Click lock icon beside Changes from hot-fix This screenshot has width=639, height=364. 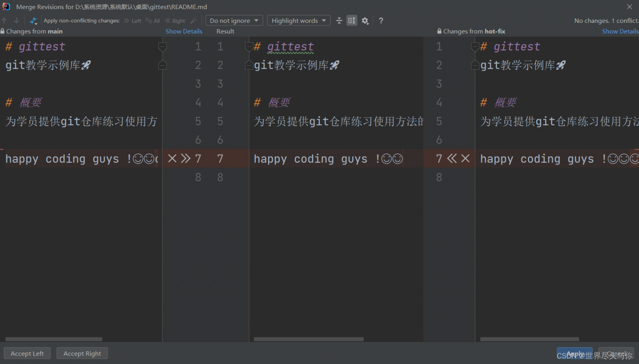point(439,31)
